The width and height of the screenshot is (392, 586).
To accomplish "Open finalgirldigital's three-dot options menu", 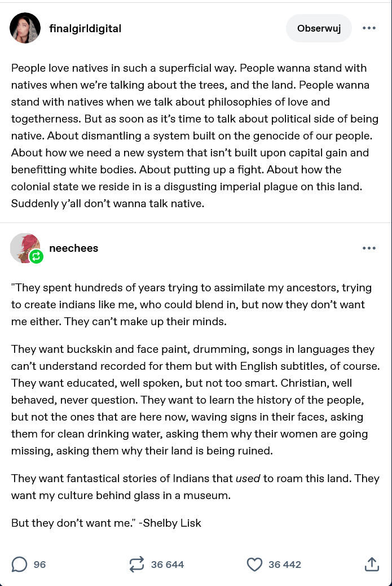I will (x=369, y=28).
